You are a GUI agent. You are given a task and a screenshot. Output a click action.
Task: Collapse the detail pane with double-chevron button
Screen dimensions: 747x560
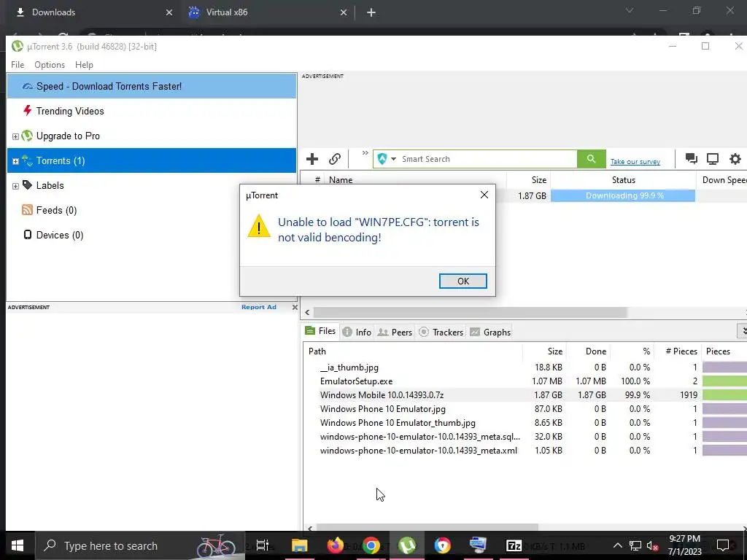[x=743, y=330]
